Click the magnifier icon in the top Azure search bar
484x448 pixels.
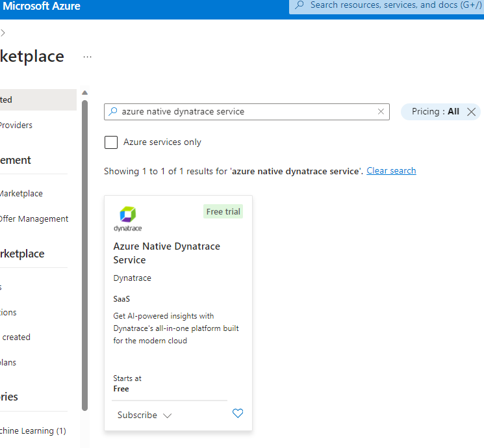coord(299,5)
